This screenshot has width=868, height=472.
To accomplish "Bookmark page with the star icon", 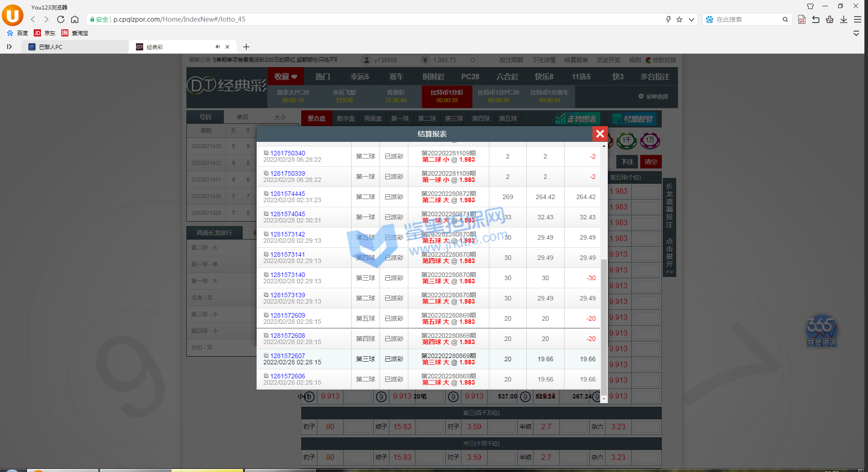I will (679, 19).
